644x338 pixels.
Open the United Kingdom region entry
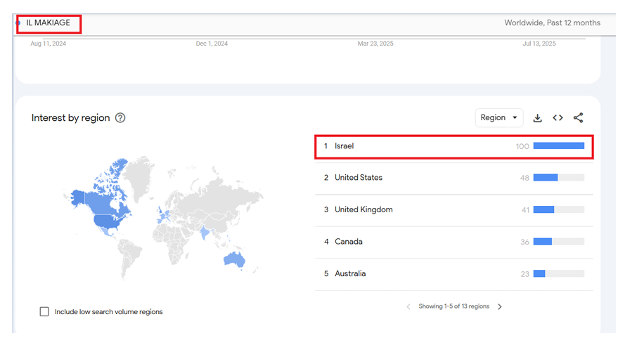(x=454, y=210)
